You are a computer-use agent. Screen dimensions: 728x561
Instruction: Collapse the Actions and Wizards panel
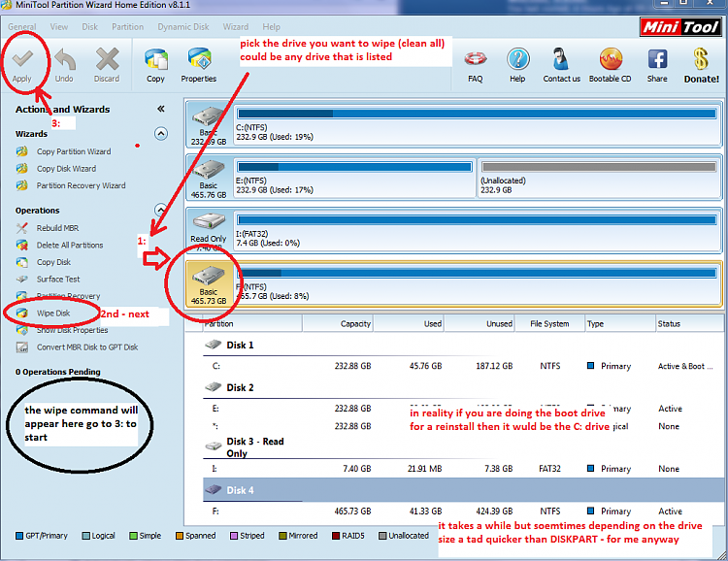tap(160, 109)
